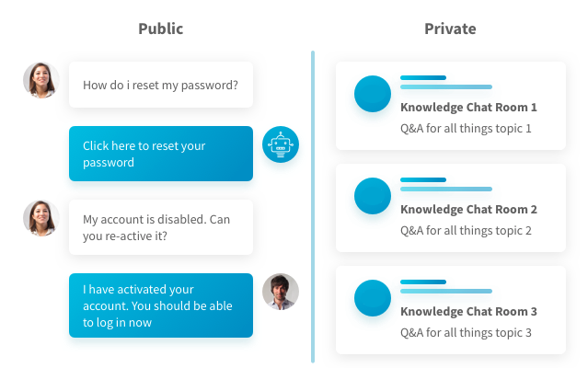This screenshot has height=368, width=588.
Task: Select the Public heading
Action: pos(160,29)
